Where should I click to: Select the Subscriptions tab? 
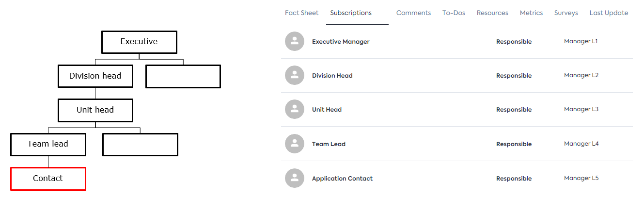coord(351,13)
